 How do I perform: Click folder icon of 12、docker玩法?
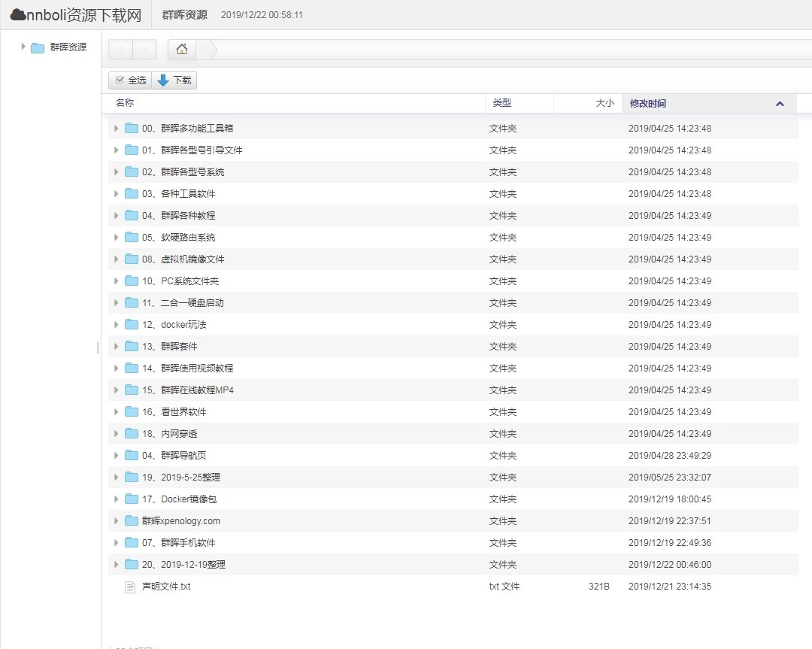click(x=132, y=324)
